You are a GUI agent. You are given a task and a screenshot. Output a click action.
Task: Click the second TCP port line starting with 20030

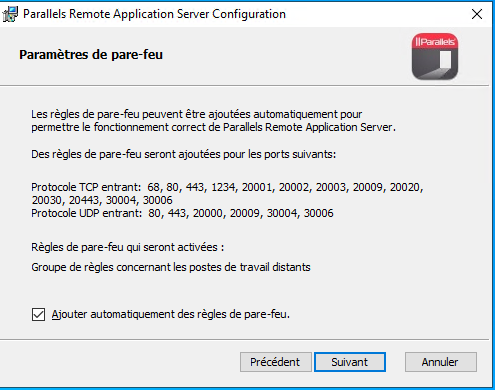(102, 200)
